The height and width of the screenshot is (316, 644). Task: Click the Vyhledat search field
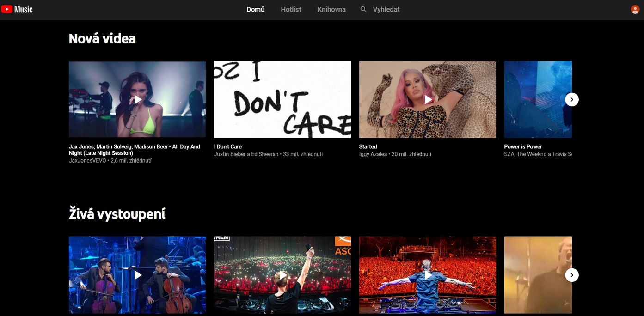pos(386,9)
